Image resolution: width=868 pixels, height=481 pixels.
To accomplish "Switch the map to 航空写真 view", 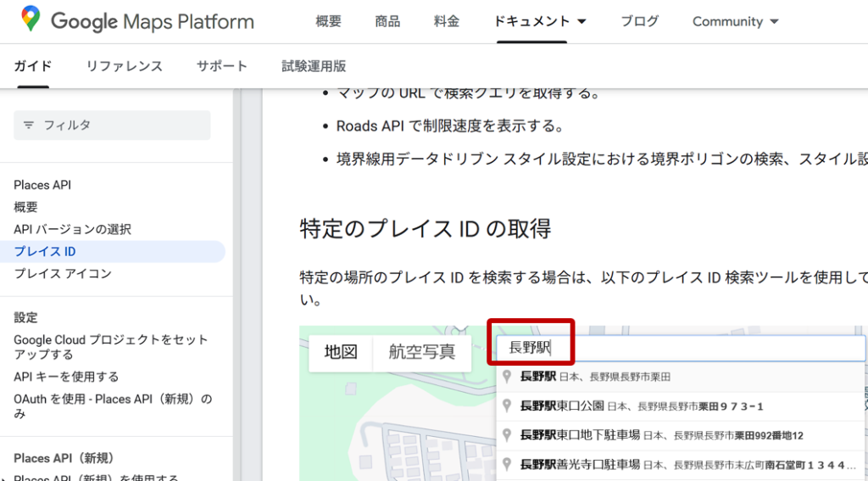I will pos(422,352).
